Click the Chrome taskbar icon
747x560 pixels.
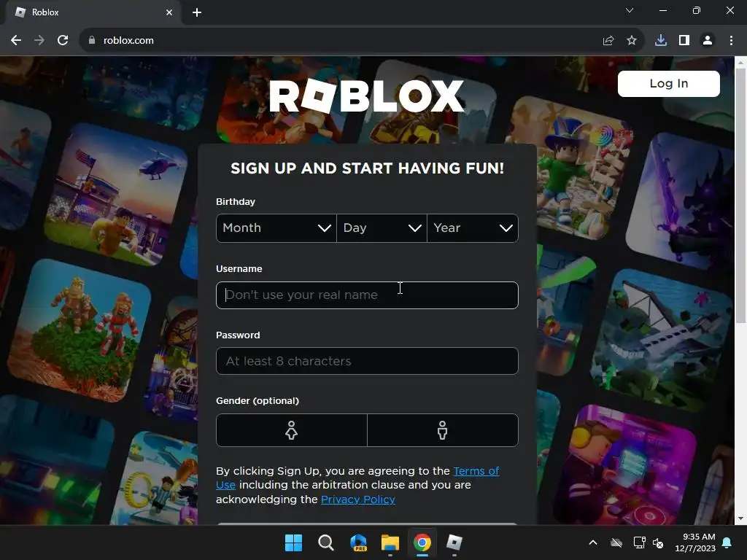pyautogui.click(x=422, y=542)
